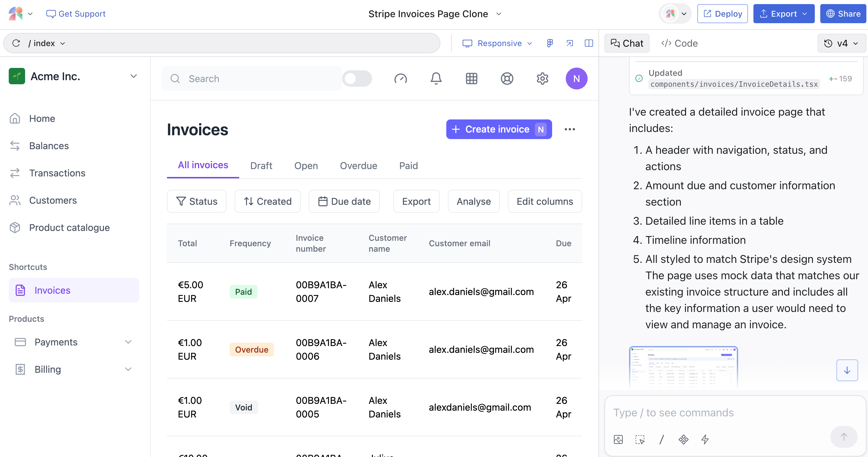Open the / index route dropdown
Image resolution: width=868 pixels, height=457 pixels.
click(x=47, y=43)
